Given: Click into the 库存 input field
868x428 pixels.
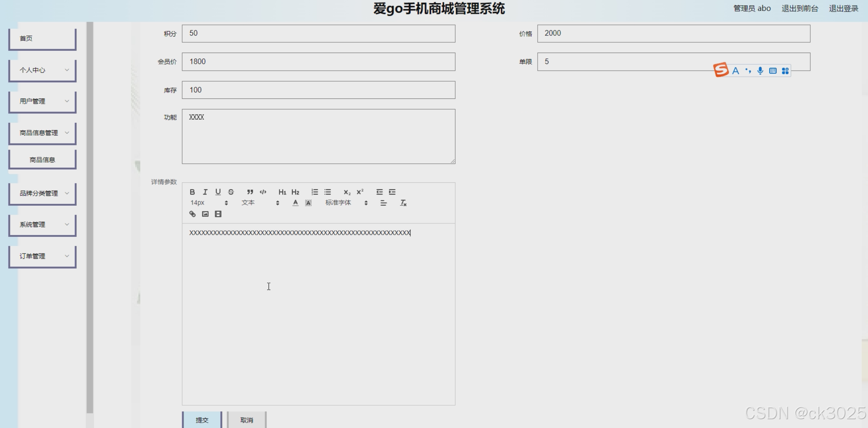Looking at the screenshot, I should coord(318,90).
